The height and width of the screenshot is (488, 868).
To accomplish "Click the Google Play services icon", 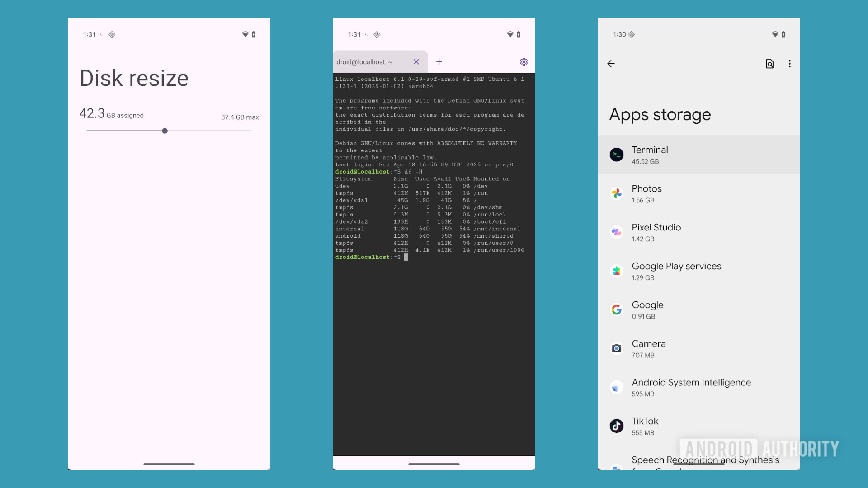I will tap(616, 271).
